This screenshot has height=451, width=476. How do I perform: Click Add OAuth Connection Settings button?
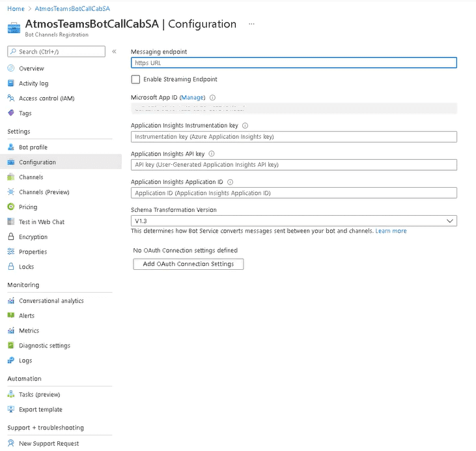tap(188, 264)
